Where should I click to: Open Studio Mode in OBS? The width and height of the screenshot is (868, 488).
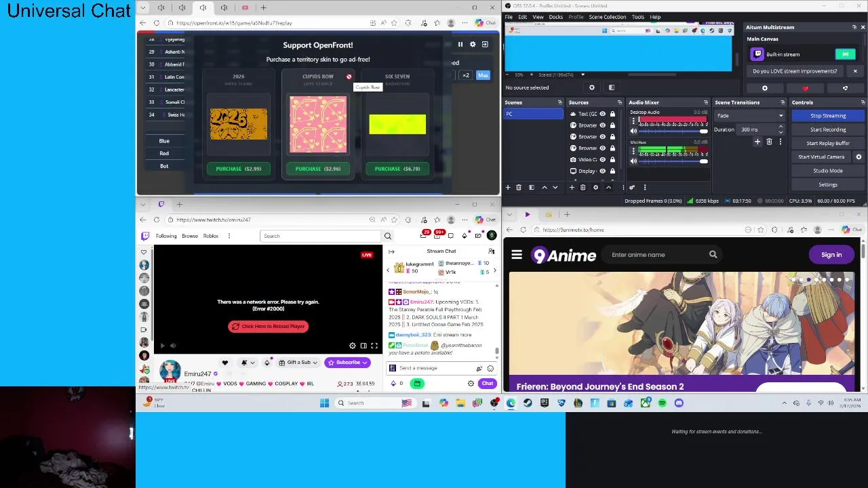click(x=828, y=171)
